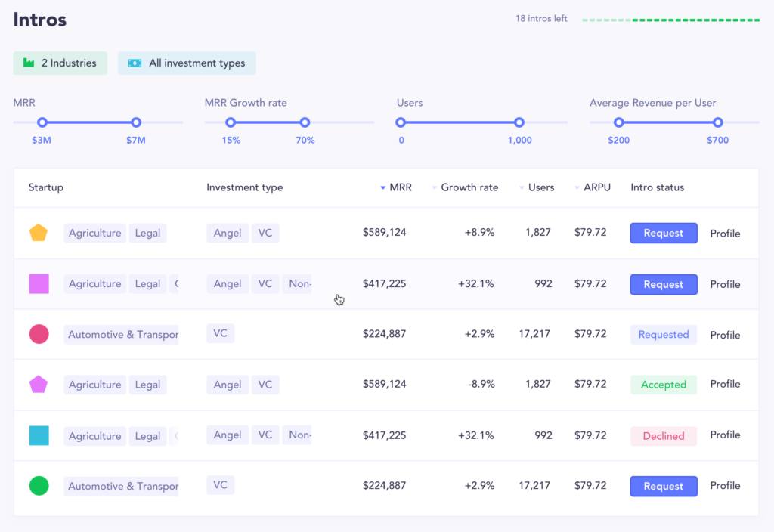Click the purple square startup logo
Viewport: 774px width, 532px height.
tap(39, 284)
